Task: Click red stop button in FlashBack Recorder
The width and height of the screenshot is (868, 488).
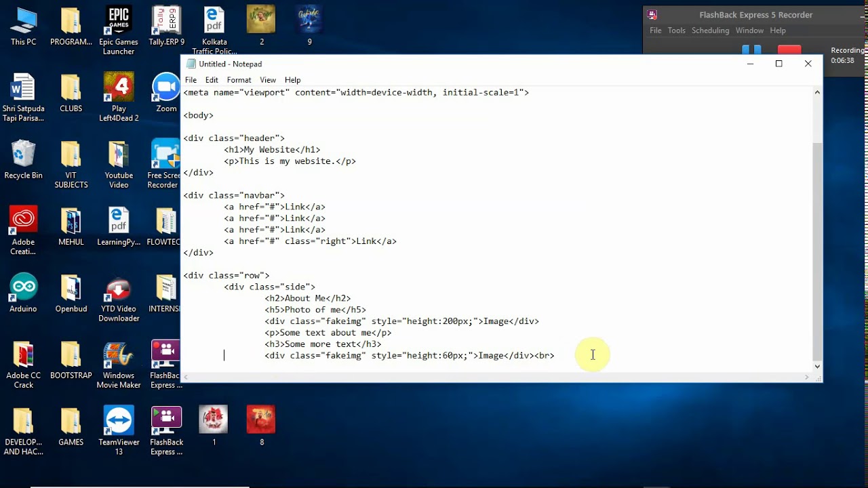Action: (789, 49)
